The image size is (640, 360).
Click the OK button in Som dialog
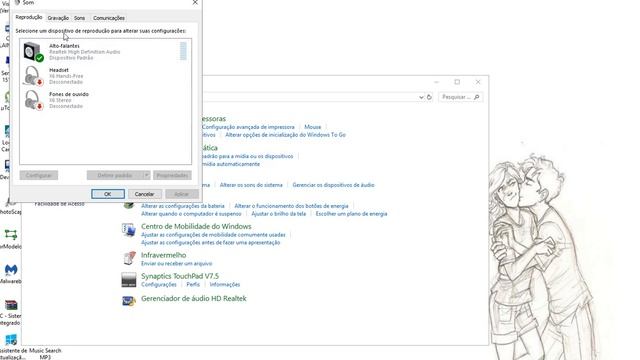click(108, 194)
